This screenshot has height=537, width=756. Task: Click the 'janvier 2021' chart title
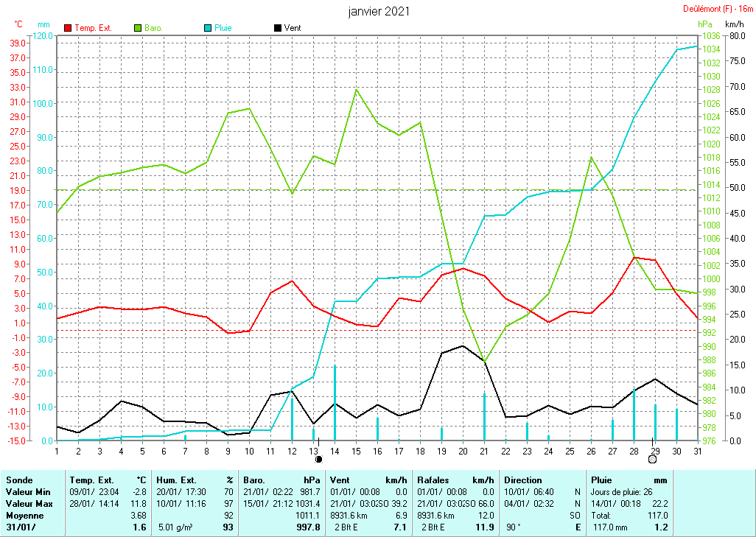pos(379,12)
